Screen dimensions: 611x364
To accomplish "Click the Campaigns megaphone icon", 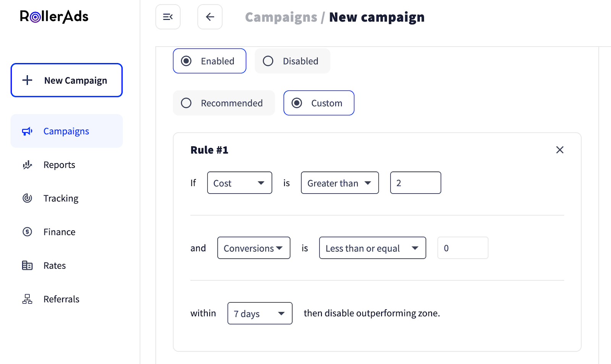I will coord(27,131).
